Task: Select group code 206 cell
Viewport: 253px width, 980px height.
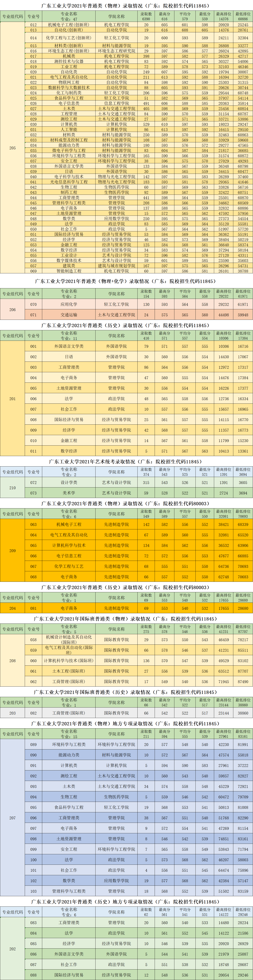Action: pos(13,310)
